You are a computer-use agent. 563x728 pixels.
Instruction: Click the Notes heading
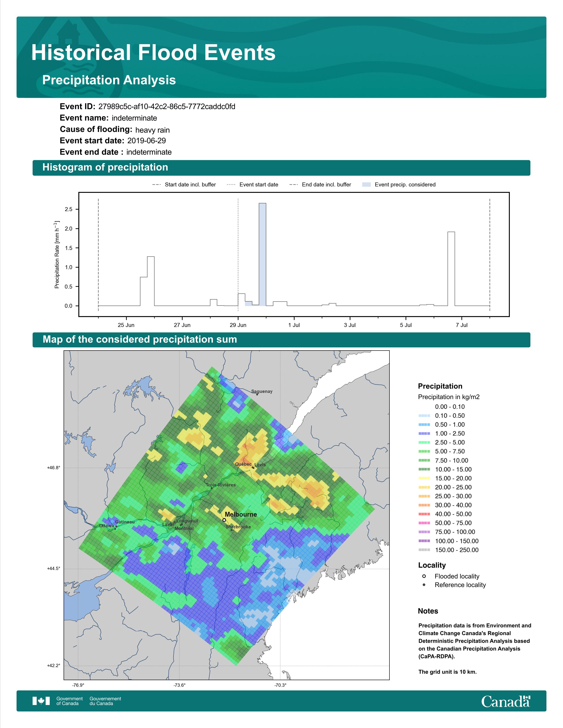428,611
